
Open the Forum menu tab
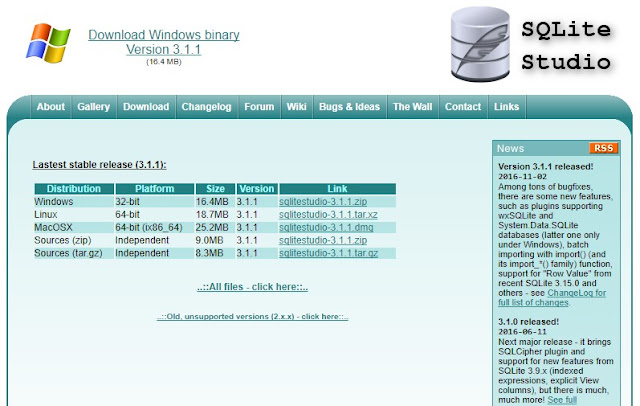(259, 107)
